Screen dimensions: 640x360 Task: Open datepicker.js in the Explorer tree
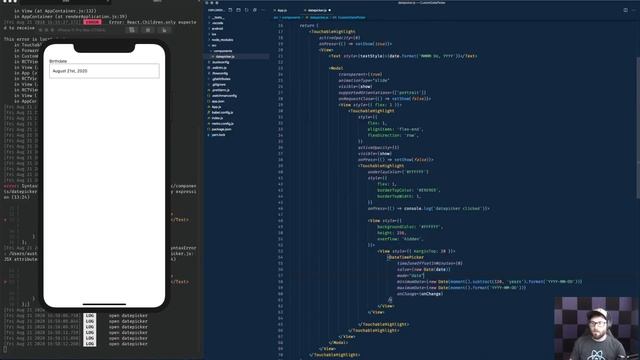[x=225, y=57]
